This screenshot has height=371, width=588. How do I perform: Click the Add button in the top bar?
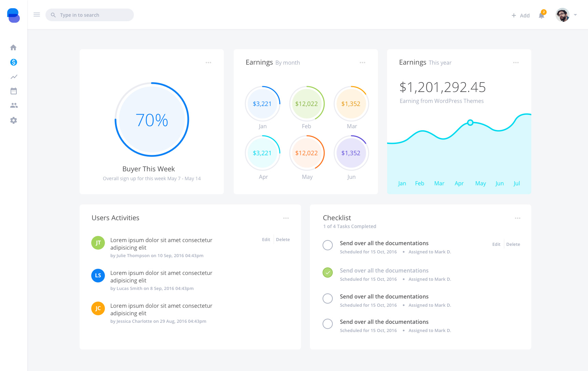(521, 15)
